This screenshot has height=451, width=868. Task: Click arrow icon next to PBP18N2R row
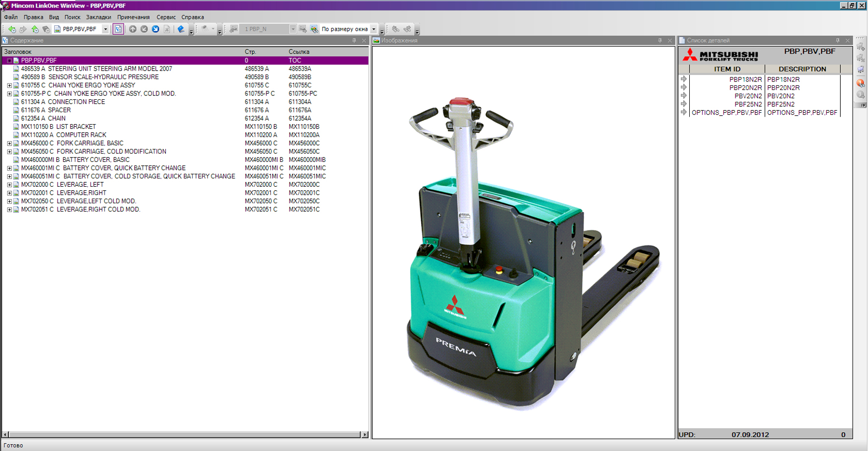click(684, 79)
